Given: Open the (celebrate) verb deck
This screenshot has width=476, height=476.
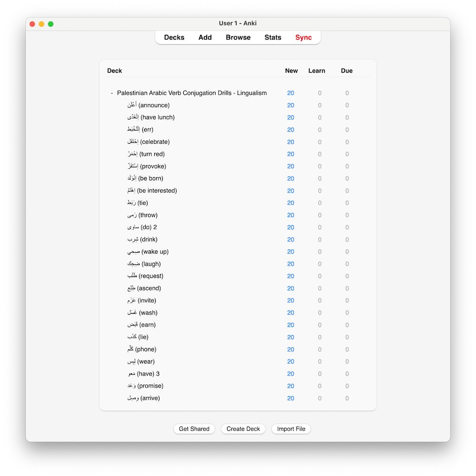Looking at the screenshot, I should click(x=148, y=142).
